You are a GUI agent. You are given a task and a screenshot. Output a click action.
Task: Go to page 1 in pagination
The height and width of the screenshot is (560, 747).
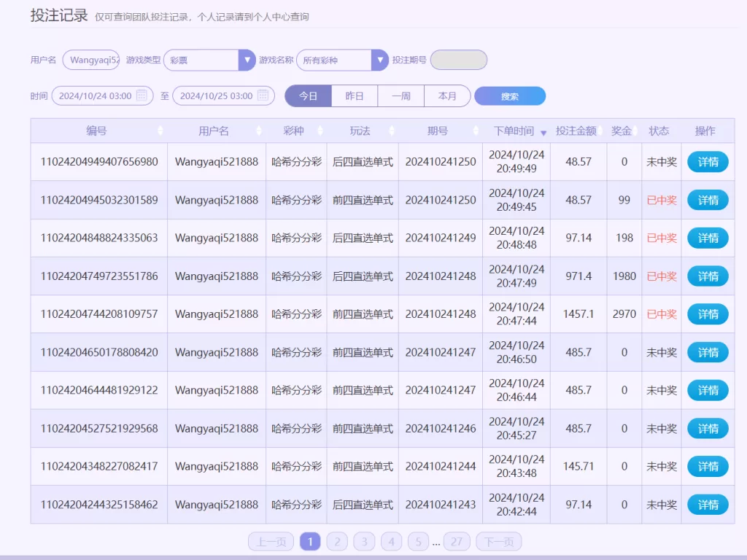pos(310,542)
